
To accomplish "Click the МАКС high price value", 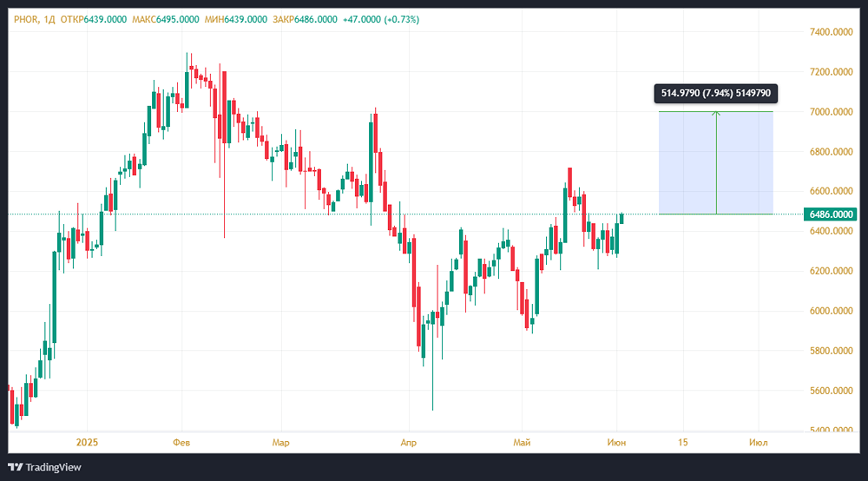I will tap(176, 19).
